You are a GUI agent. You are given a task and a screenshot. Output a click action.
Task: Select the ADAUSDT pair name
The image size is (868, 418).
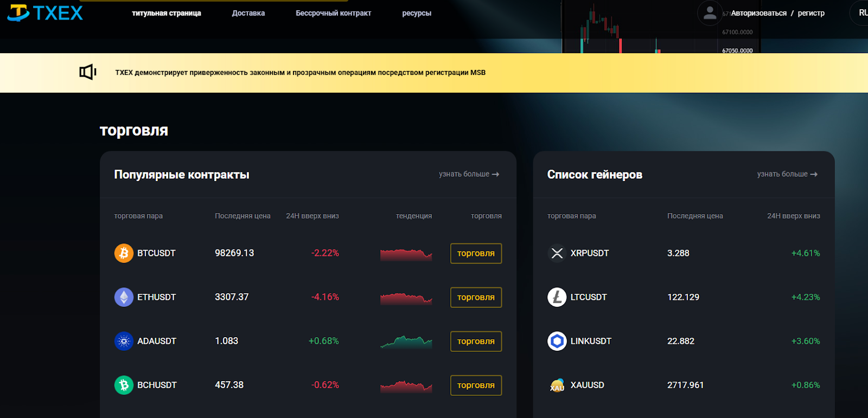click(157, 341)
